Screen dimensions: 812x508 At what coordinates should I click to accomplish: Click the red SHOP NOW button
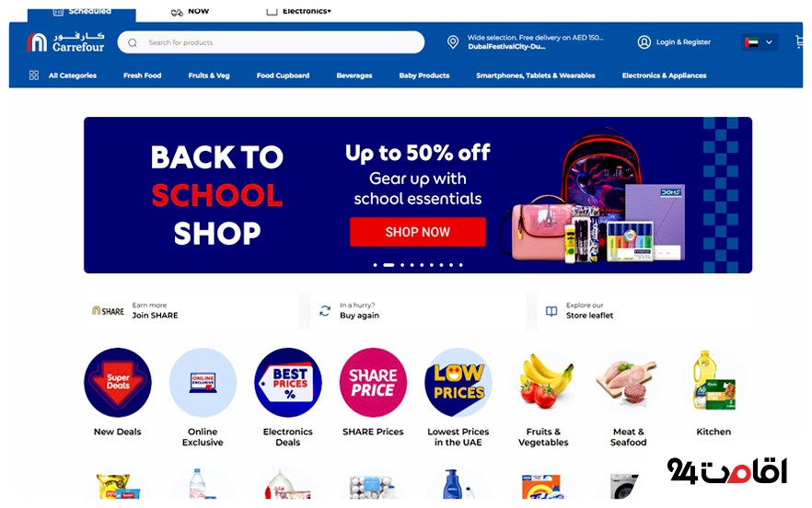418,232
